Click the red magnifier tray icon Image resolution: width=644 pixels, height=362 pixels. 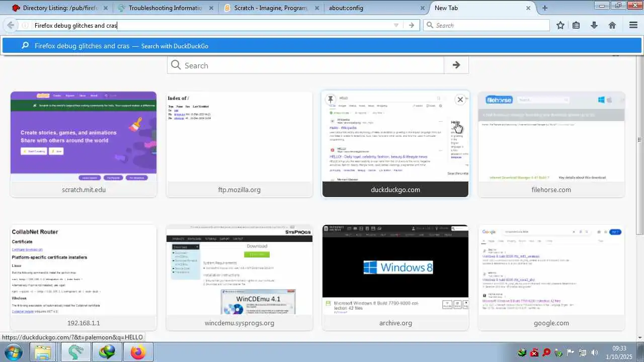pyautogui.click(x=546, y=352)
